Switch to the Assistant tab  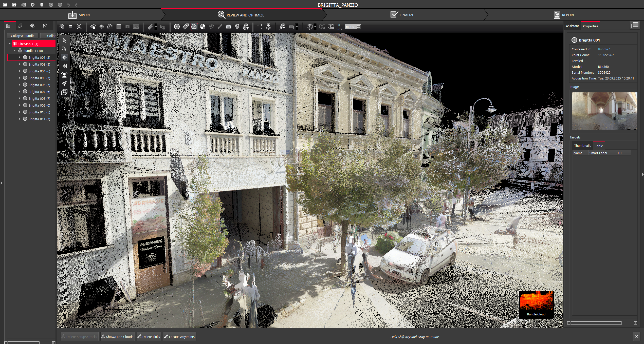[572, 26]
